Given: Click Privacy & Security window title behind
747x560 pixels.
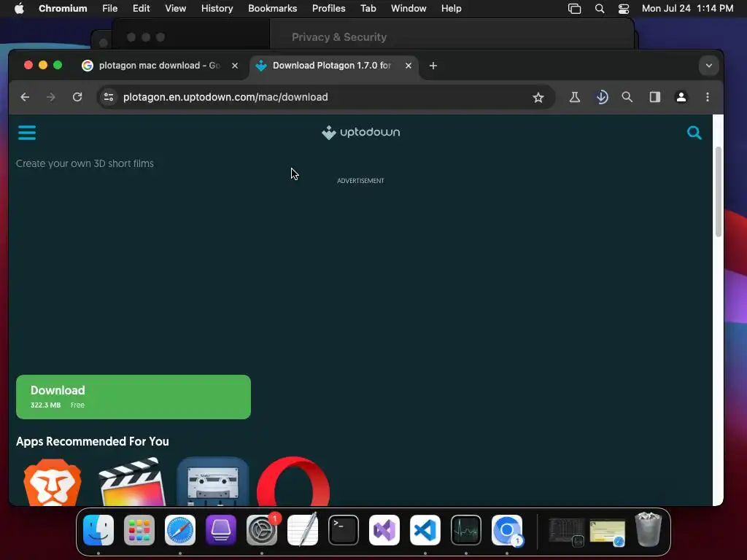Looking at the screenshot, I should (339, 37).
